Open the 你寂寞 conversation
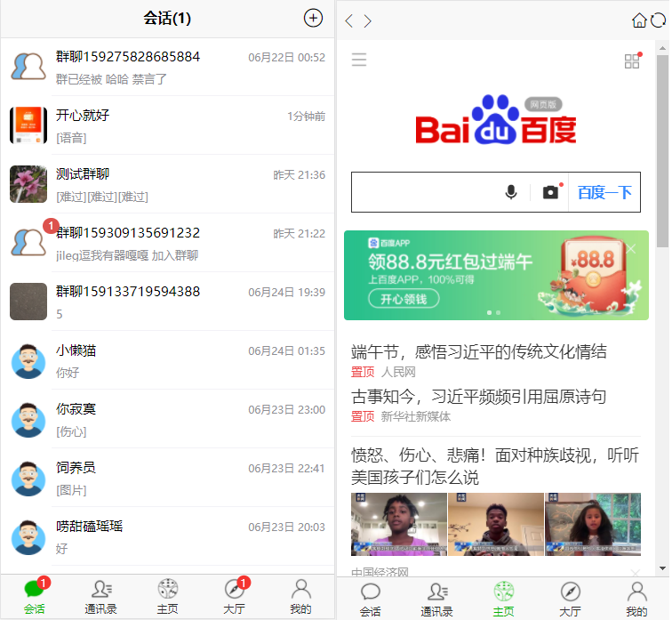Image resolution: width=672 pixels, height=620 pixels. 168,419
